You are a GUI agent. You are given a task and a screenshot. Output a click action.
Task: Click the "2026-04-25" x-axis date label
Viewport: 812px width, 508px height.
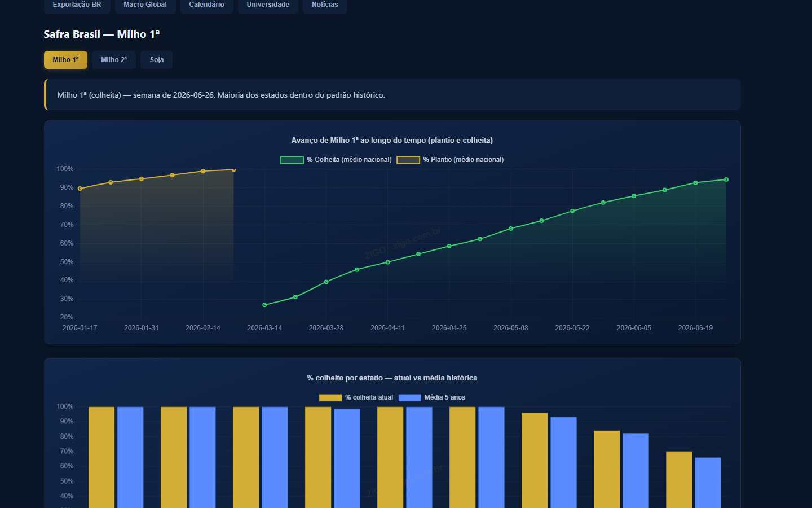[x=449, y=328]
